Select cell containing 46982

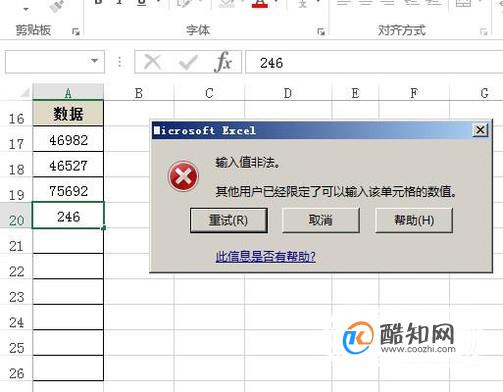(68, 140)
